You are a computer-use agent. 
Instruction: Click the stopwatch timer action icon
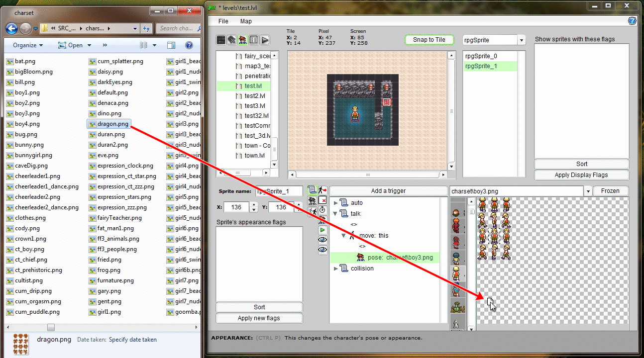[322, 210]
